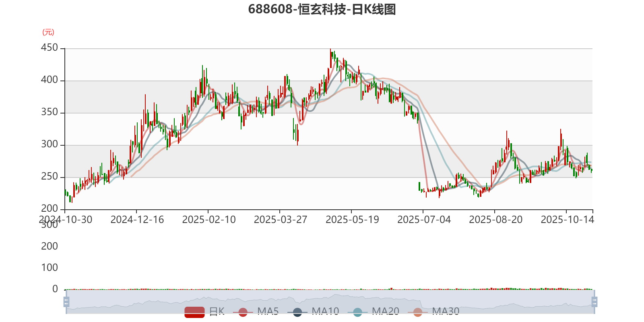The height and width of the screenshot is (322, 644).
Task: Select the 250 price axis label
Action: coord(50,177)
